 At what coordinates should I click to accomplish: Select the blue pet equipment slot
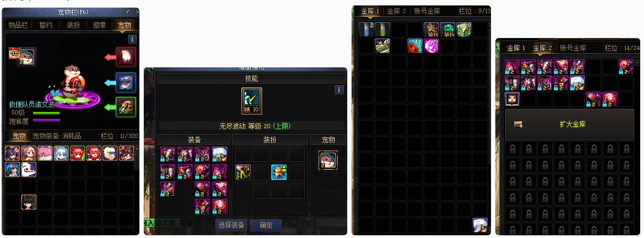pyautogui.click(x=126, y=82)
